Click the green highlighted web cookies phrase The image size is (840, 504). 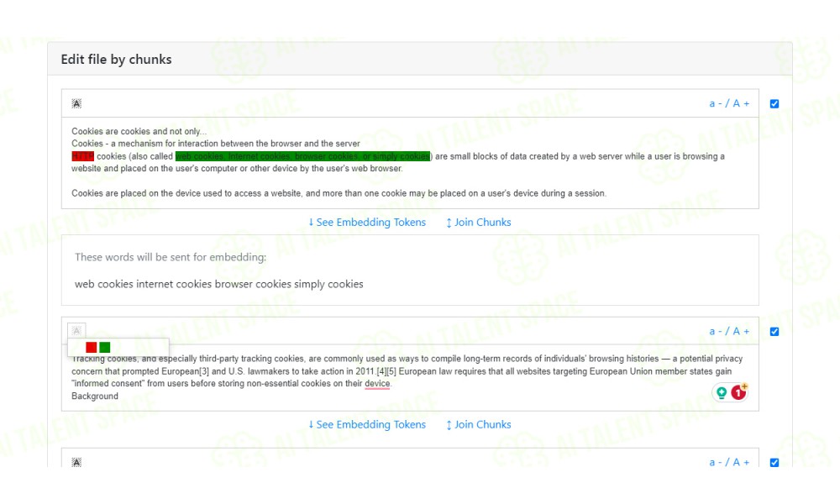click(302, 156)
